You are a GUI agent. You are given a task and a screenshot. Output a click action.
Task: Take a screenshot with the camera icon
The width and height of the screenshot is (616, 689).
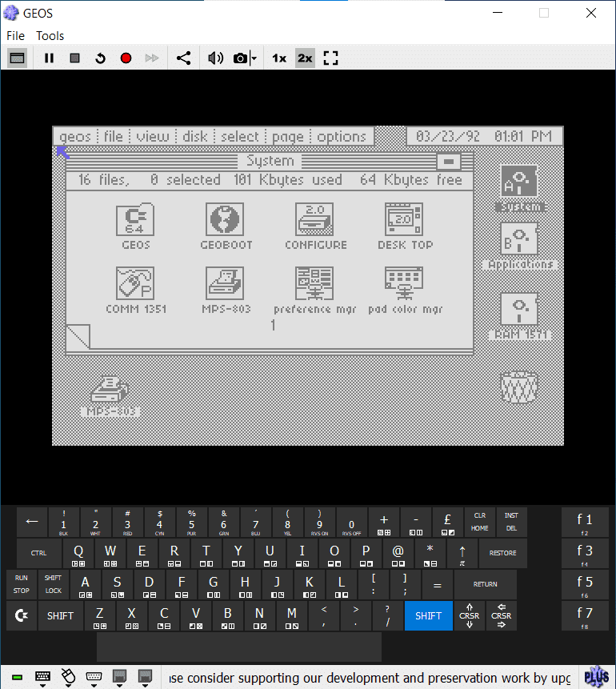click(x=240, y=58)
